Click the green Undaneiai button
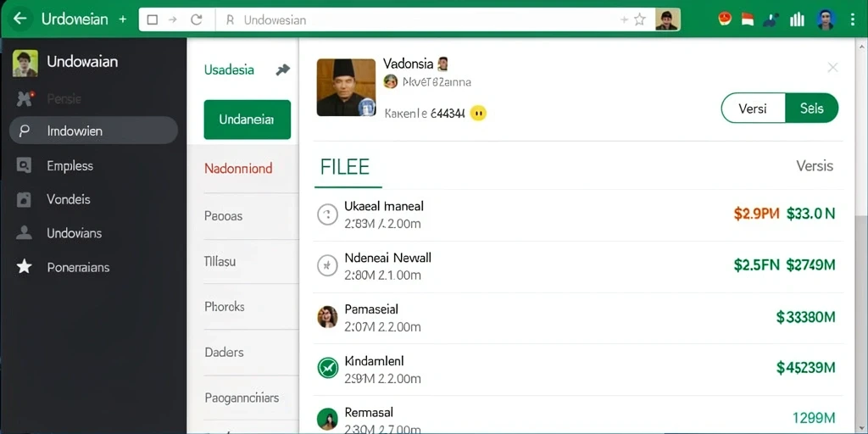The image size is (868, 434). click(247, 120)
